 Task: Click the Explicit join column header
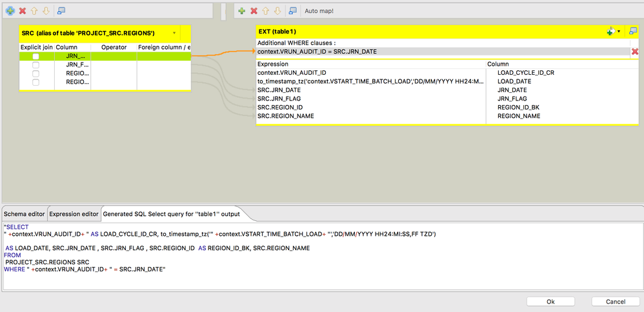37,47
